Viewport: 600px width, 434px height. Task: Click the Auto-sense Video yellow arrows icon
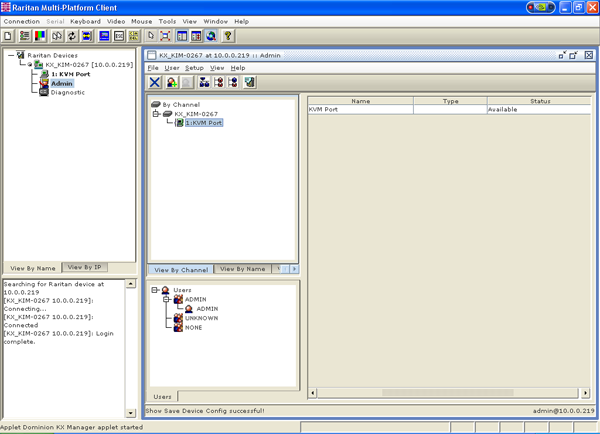click(87, 36)
